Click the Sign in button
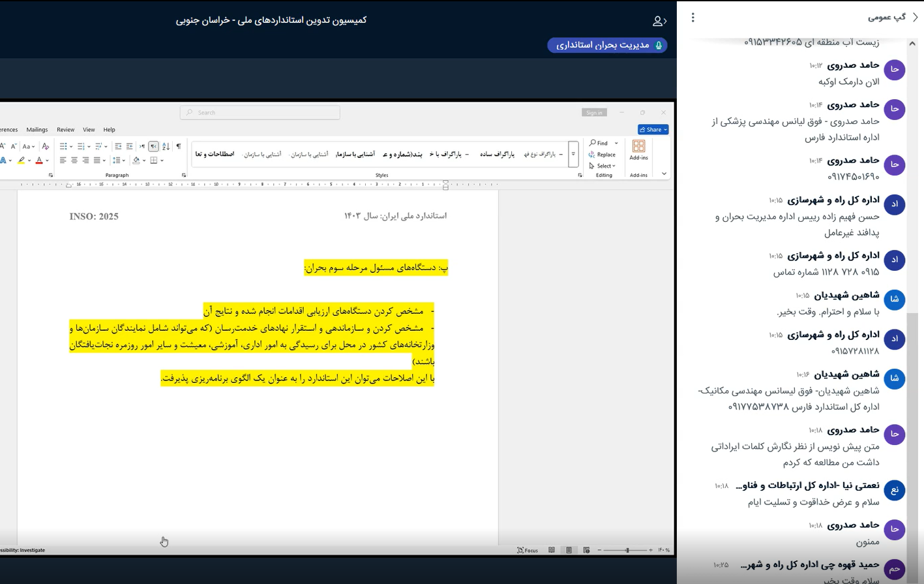924x584 pixels. (594, 112)
